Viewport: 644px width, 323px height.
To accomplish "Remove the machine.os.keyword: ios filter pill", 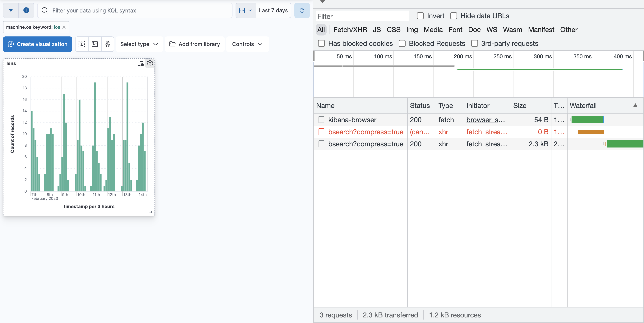I will (x=64, y=27).
